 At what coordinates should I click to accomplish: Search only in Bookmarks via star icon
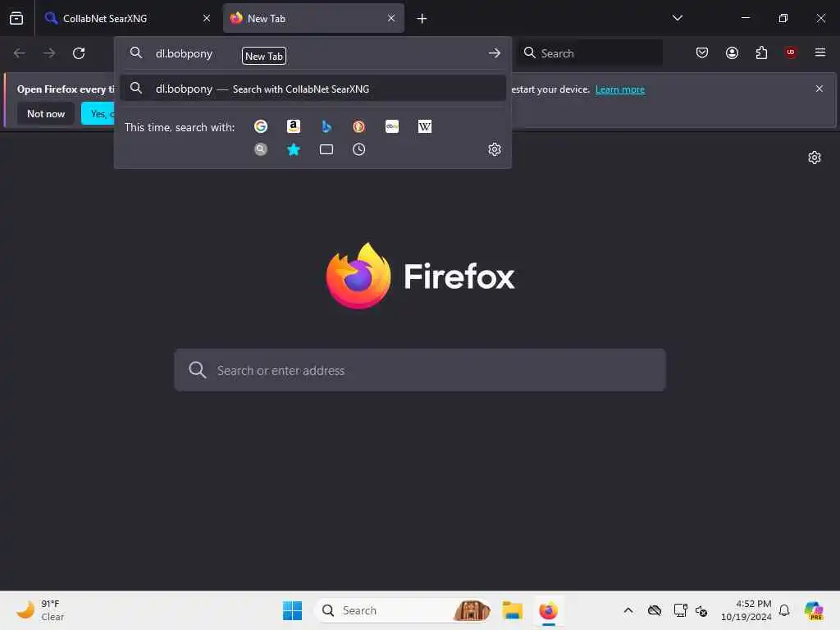294,149
